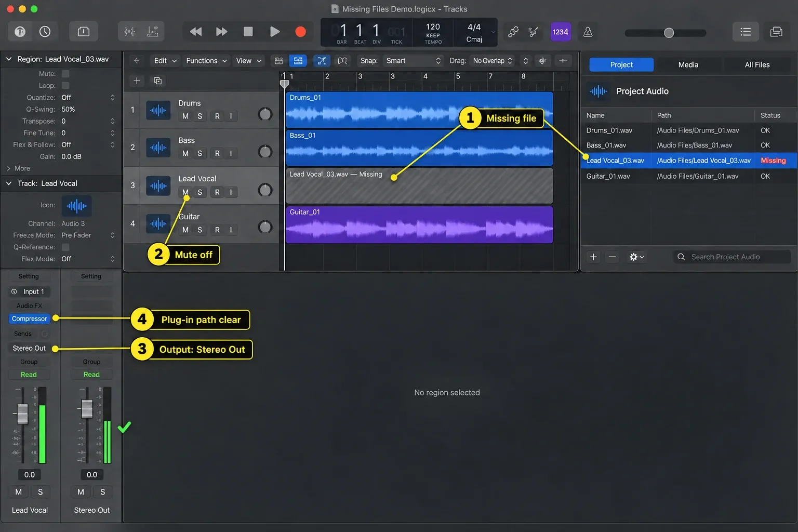
Task: Toggle the Tuner icon
Action: coord(533,32)
